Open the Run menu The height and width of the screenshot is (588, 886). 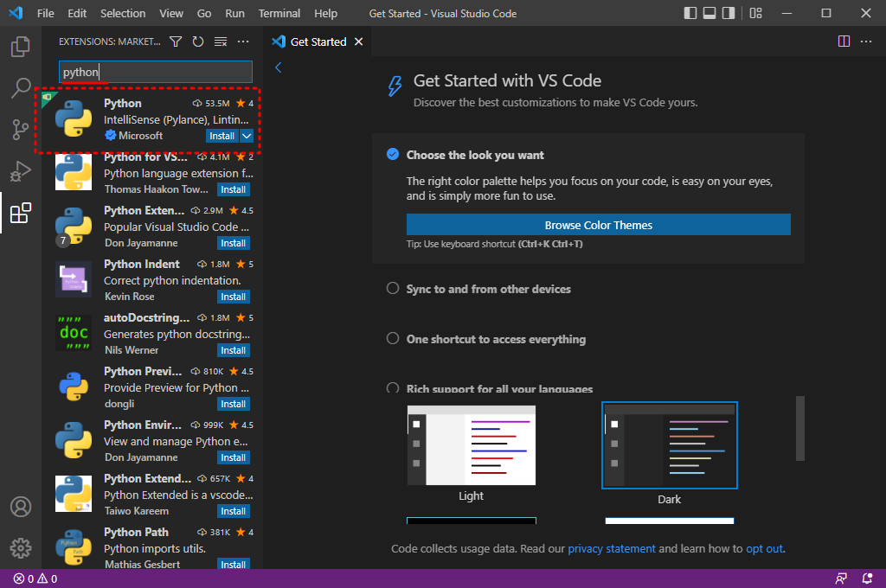click(234, 13)
